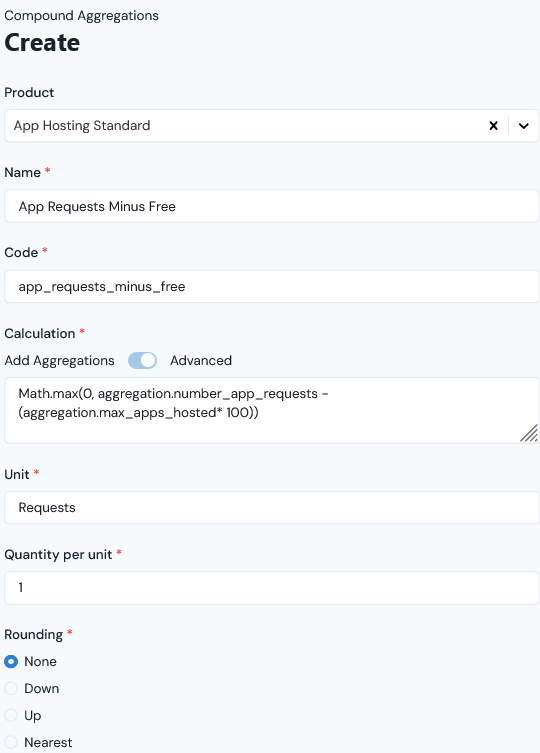Click the Rounding field label
Image resolution: width=540 pixels, height=753 pixels.
34,634
